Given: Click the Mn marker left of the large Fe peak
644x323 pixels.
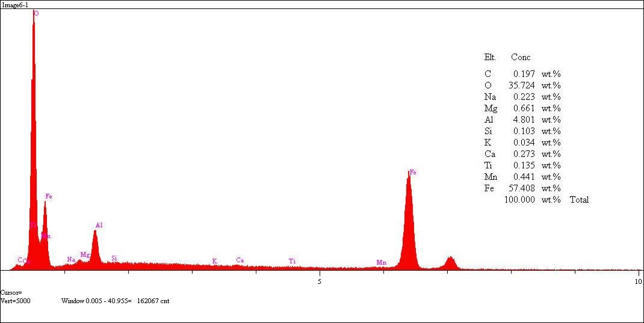Looking at the screenshot, I should click(381, 262).
